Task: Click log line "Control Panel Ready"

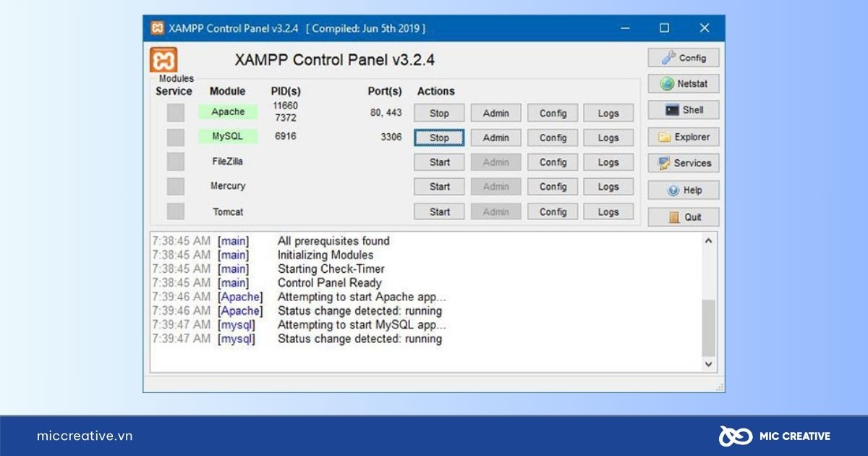Action: (x=330, y=283)
